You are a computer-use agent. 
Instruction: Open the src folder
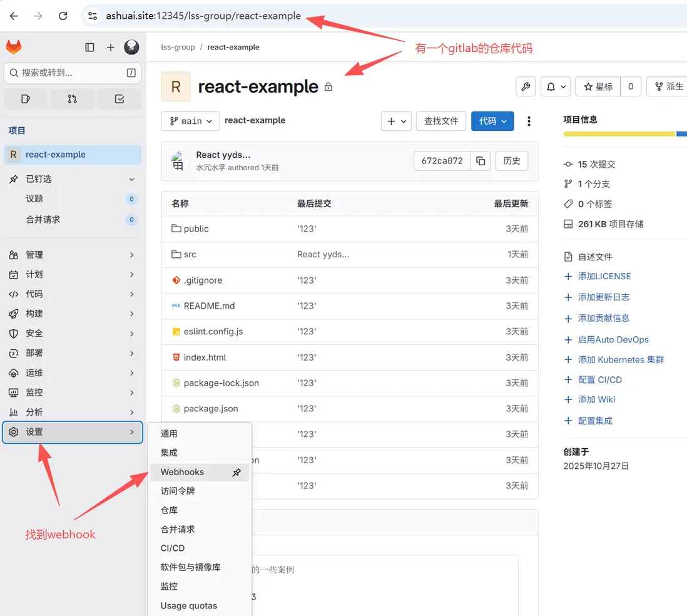tap(190, 254)
